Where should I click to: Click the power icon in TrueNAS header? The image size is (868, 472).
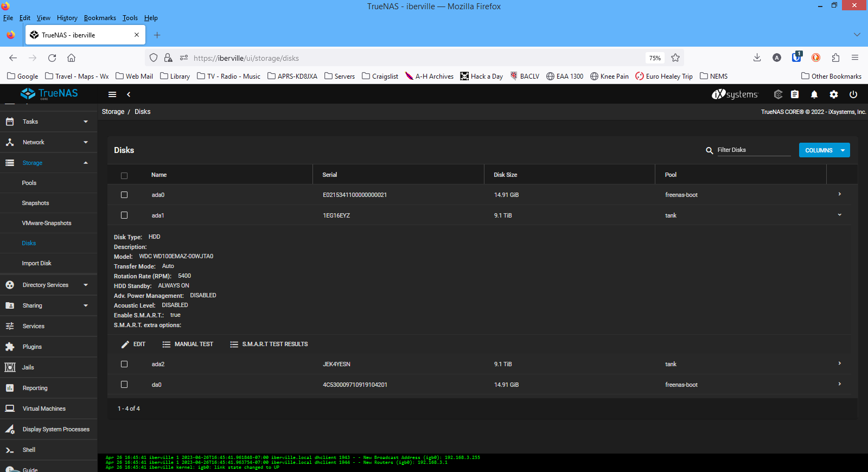point(853,94)
